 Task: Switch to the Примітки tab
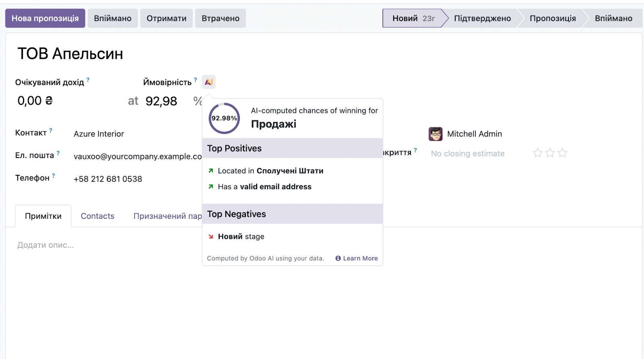coord(43,216)
